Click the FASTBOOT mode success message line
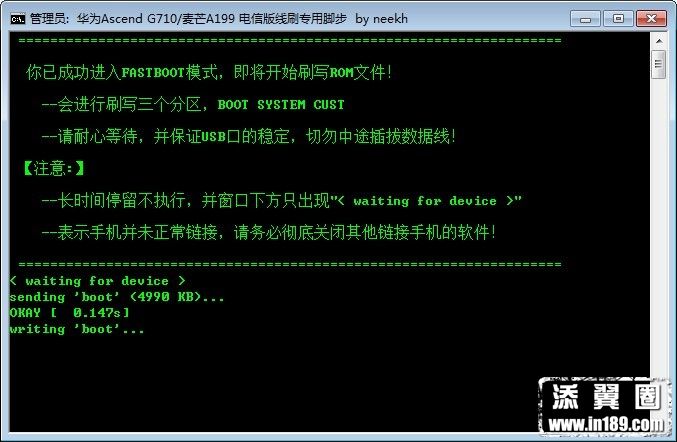The width and height of the screenshot is (677, 442). pyautogui.click(x=209, y=72)
